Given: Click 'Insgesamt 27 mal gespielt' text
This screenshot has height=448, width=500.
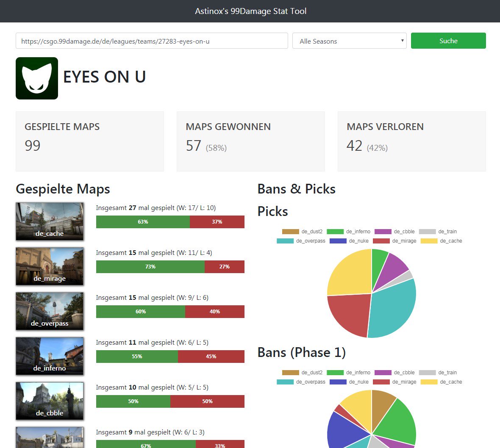Looking at the screenshot, I should 135,208.
